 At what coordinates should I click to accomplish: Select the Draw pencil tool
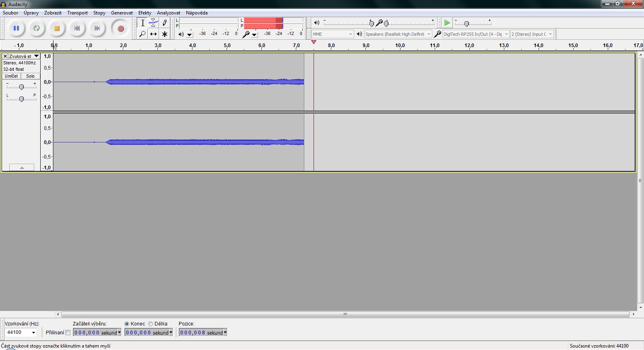[x=164, y=23]
